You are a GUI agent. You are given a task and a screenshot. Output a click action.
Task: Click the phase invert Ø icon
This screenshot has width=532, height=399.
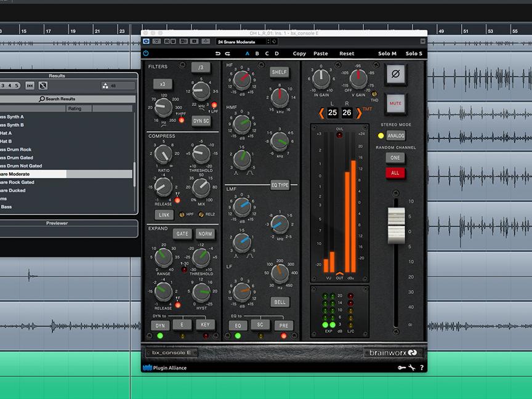pyautogui.click(x=395, y=75)
